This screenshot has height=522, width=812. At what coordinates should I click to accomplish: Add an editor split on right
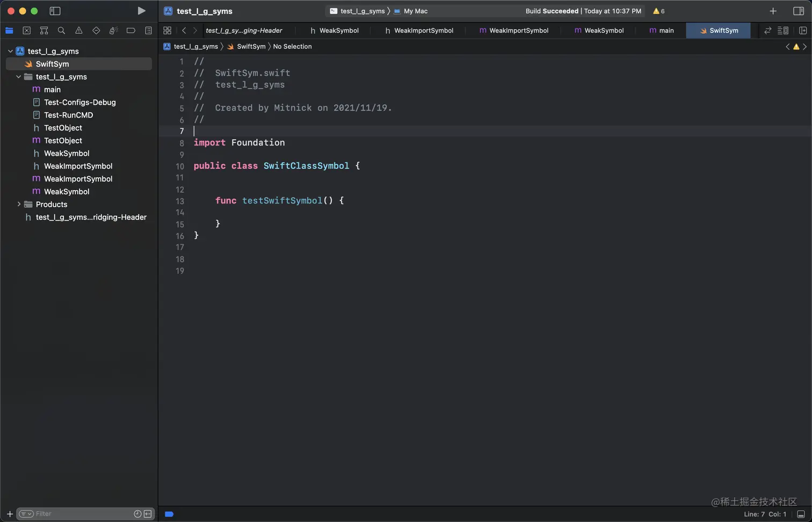[x=803, y=31]
